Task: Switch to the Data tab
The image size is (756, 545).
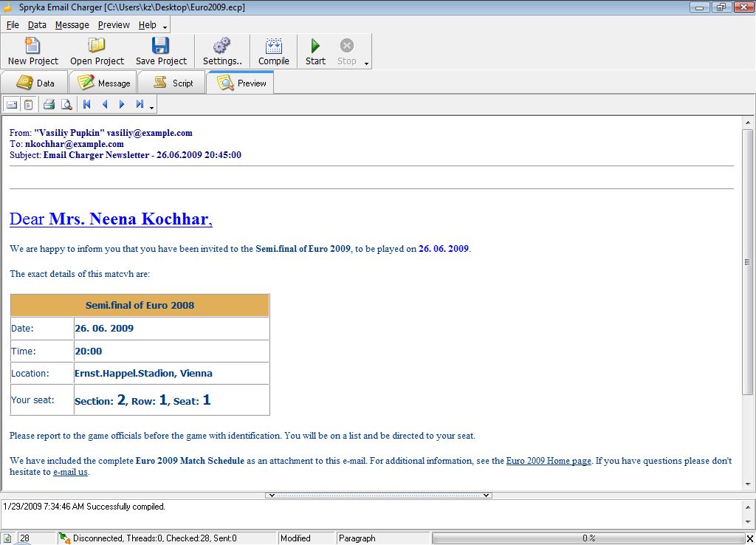Action: click(x=34, y=83)
